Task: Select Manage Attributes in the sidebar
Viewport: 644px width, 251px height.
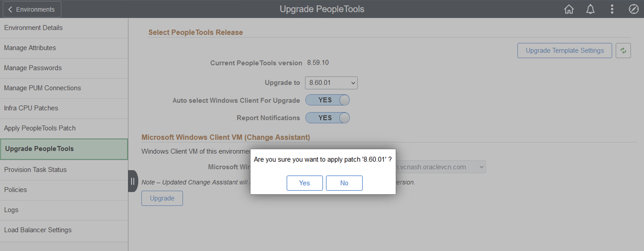Action: 30,48
